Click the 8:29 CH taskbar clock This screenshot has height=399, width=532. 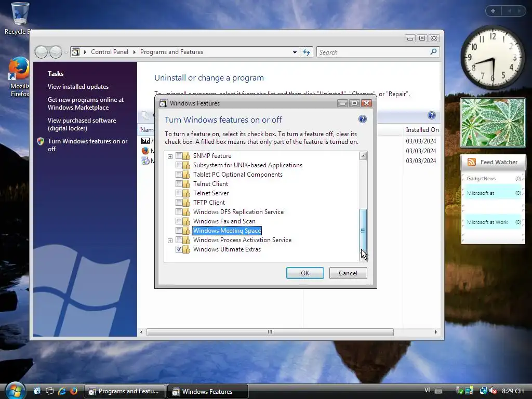coord(513,391)
